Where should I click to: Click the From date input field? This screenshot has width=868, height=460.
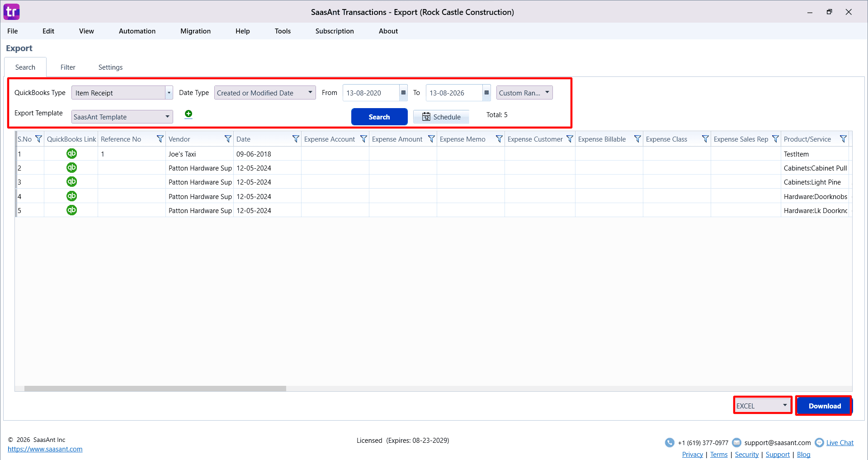(371, 93)
